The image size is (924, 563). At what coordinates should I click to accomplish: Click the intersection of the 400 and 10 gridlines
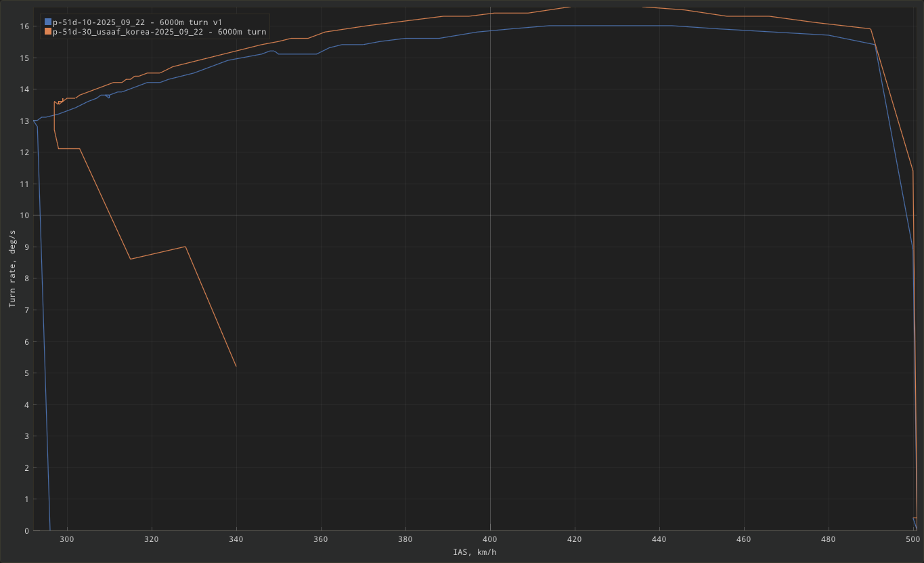click(x=490, y=215)
